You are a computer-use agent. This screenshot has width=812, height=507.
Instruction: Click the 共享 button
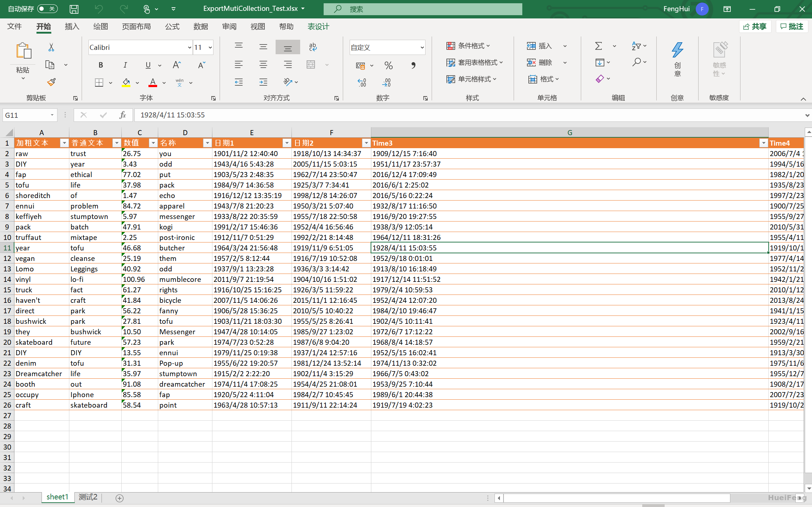(755, 26)
